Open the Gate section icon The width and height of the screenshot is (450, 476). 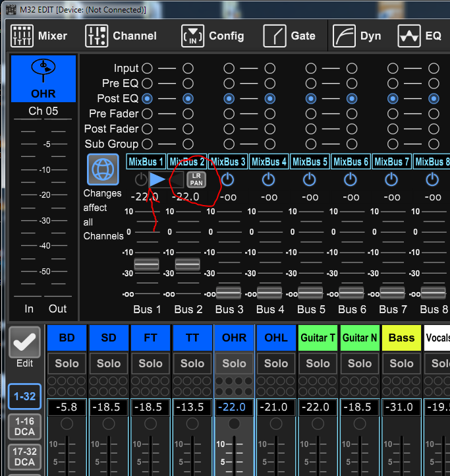[x=274, y=36]
